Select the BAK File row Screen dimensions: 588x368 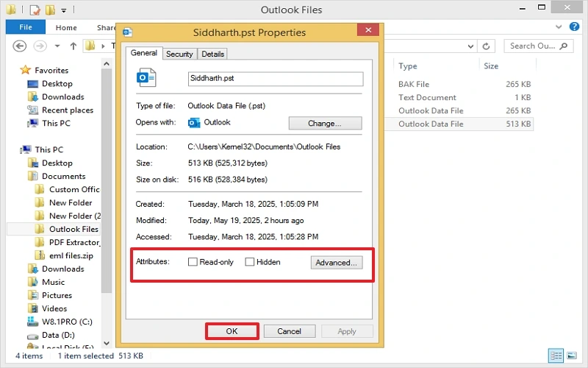459,84
